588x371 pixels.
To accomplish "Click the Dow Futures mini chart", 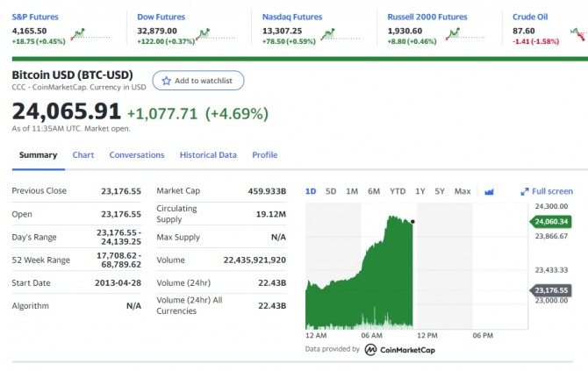I will tap(204, 33).
